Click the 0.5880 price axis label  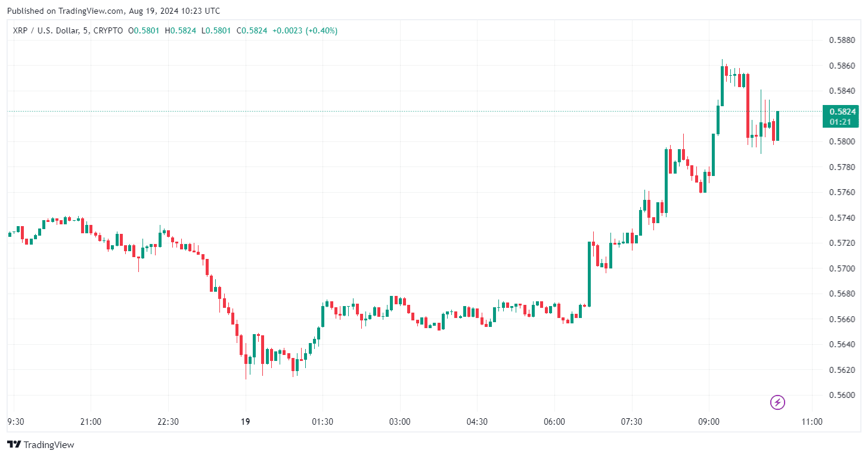842,40
